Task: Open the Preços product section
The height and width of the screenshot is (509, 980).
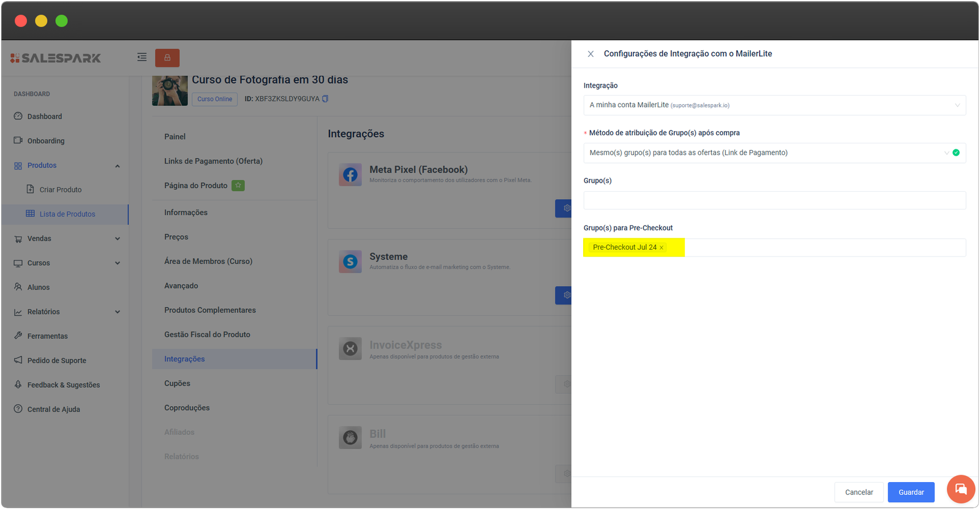Action: (176, 237)
